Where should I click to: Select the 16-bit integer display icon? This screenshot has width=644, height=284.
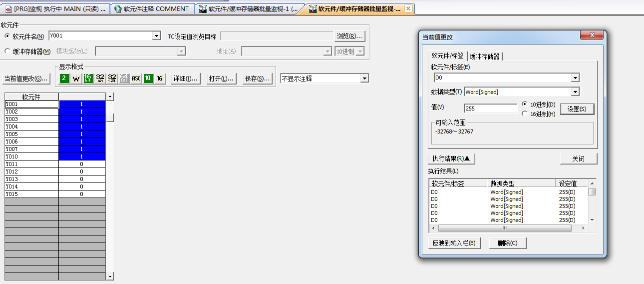click(88, 78)
